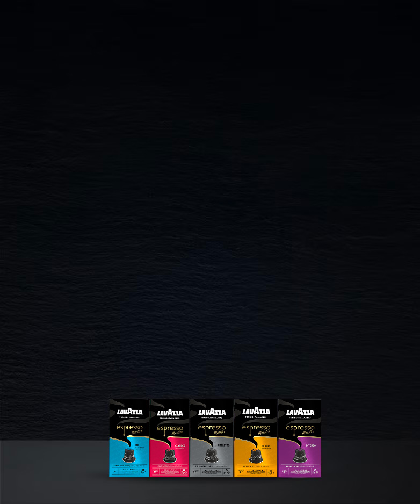Click the Lavazza logo on the grey Ristretto box
This screenshot has height=504, width=420.
(211, 413)
